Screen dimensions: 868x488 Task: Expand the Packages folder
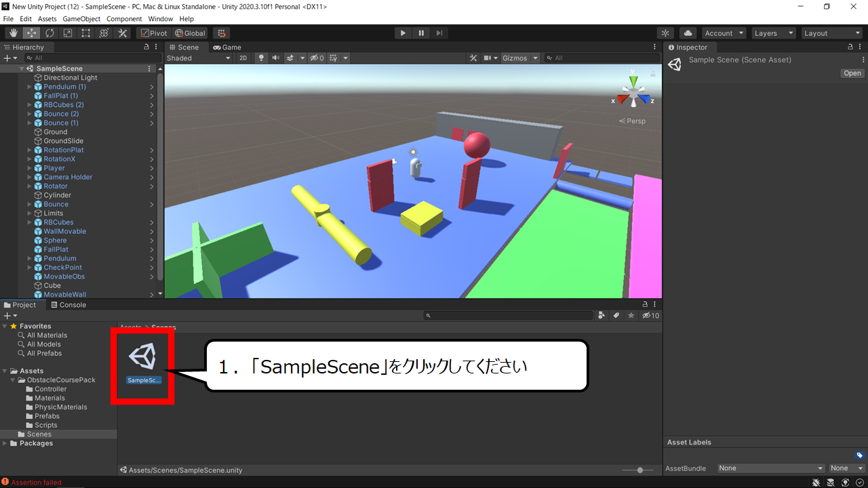(5, 443)
